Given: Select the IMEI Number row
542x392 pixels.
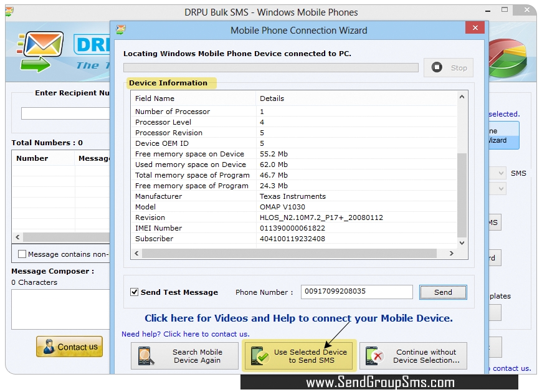Looking at the screenshot, I should pyautogui.click(x=294, y=228).
